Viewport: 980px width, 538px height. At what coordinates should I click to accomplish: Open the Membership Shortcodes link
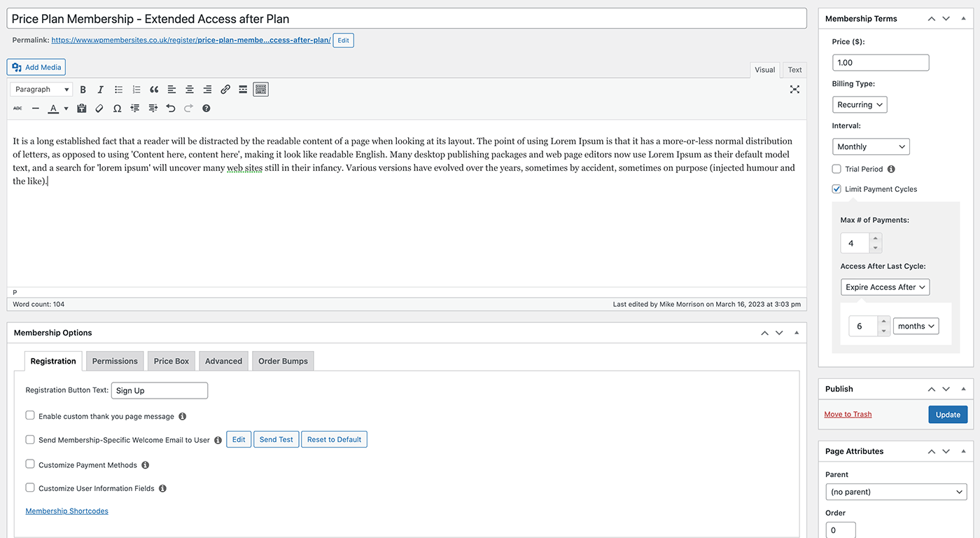(x=67, y=511)
